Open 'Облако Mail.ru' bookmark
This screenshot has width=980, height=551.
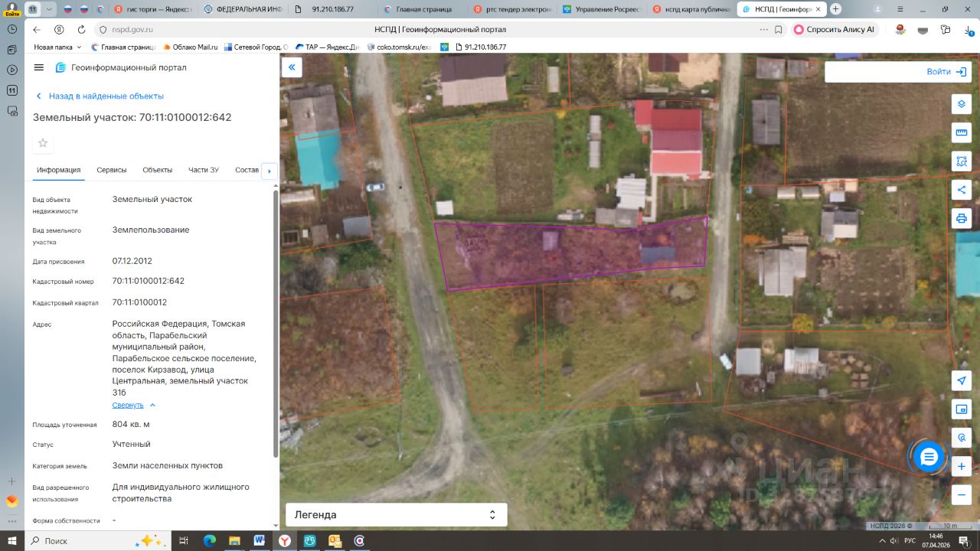pos(191,47)
